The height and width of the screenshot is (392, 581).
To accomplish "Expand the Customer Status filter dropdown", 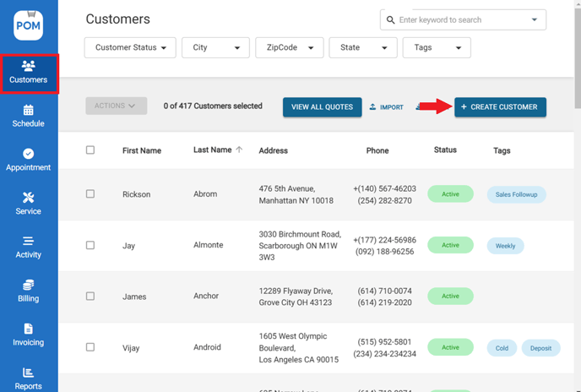I will (x=130, y=48).
